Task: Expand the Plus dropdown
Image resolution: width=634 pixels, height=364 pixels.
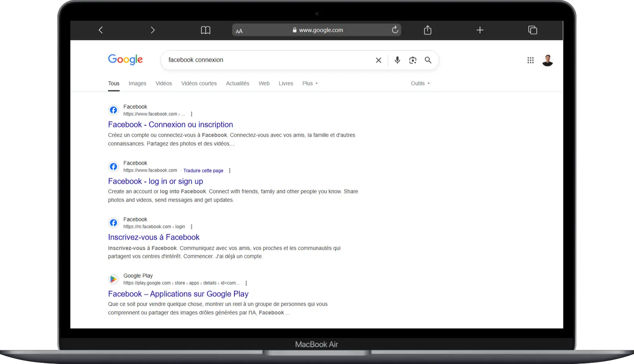Action: 310,84
